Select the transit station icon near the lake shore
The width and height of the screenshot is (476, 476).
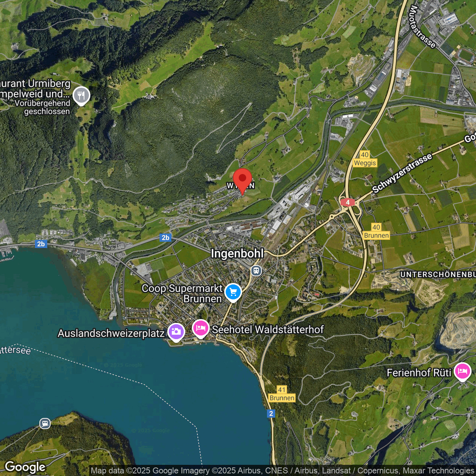[x=45, y=424]
